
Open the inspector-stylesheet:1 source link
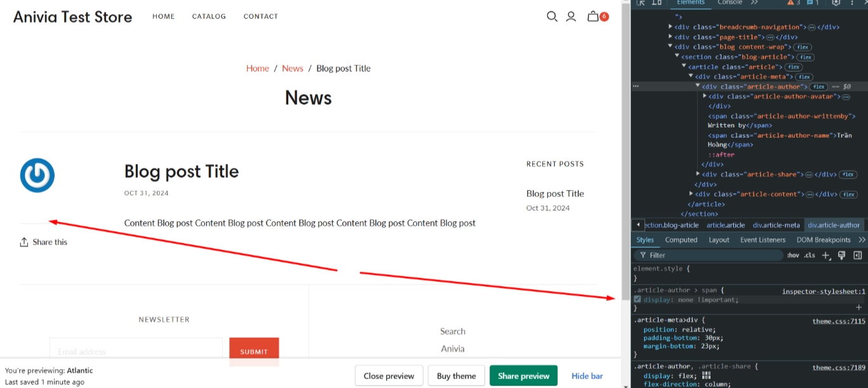tap(824, 291)
